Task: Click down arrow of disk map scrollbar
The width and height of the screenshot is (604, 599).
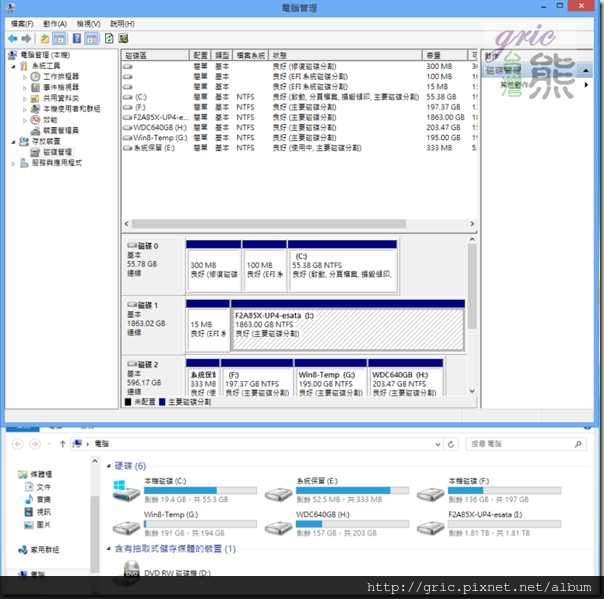Action: [x=472, y=391]
